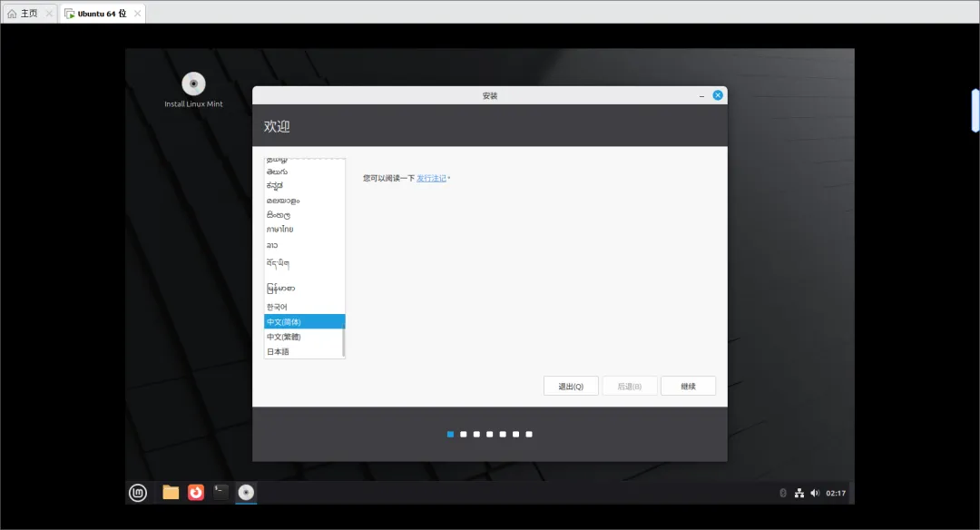Select 日本語 in the language list
The width and height of the screenshot is (980, 530).
pos(303,352)
